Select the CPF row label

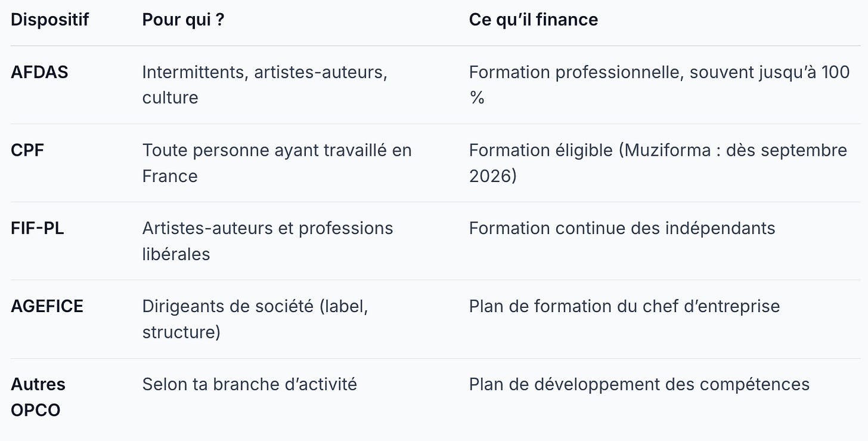point(27,150)
